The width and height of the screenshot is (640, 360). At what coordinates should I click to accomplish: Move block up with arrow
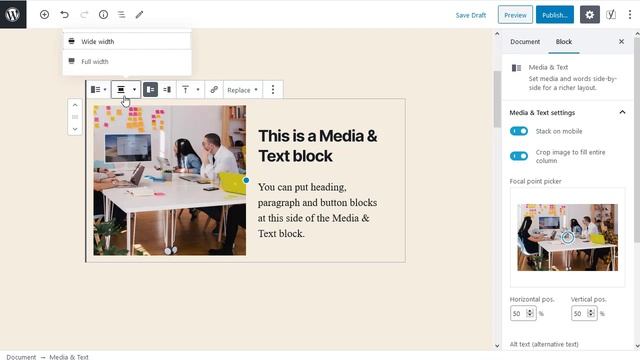[75, 105]
